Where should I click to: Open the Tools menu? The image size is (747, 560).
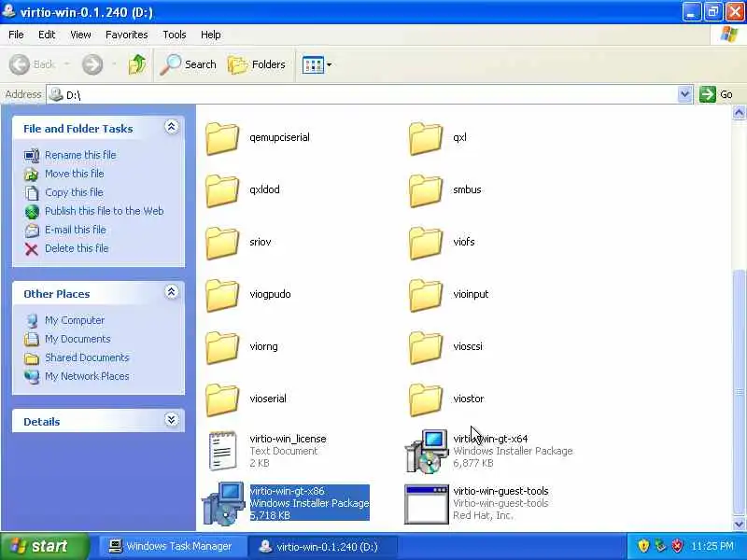click(175, 35)
